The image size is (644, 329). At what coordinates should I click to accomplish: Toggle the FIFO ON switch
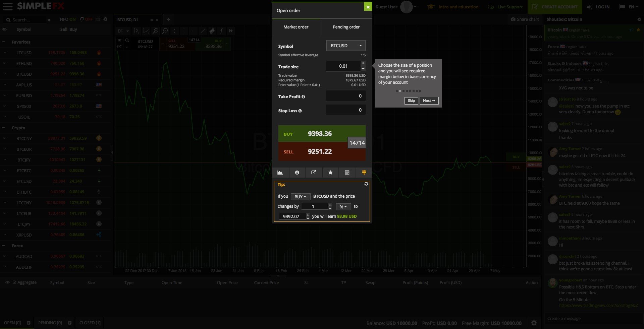(67, 19)
